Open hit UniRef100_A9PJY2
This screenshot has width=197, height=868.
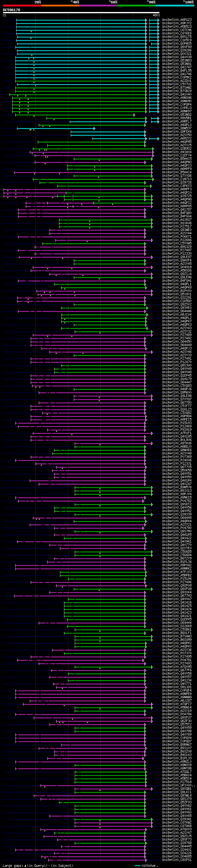[x=177, y=23]
